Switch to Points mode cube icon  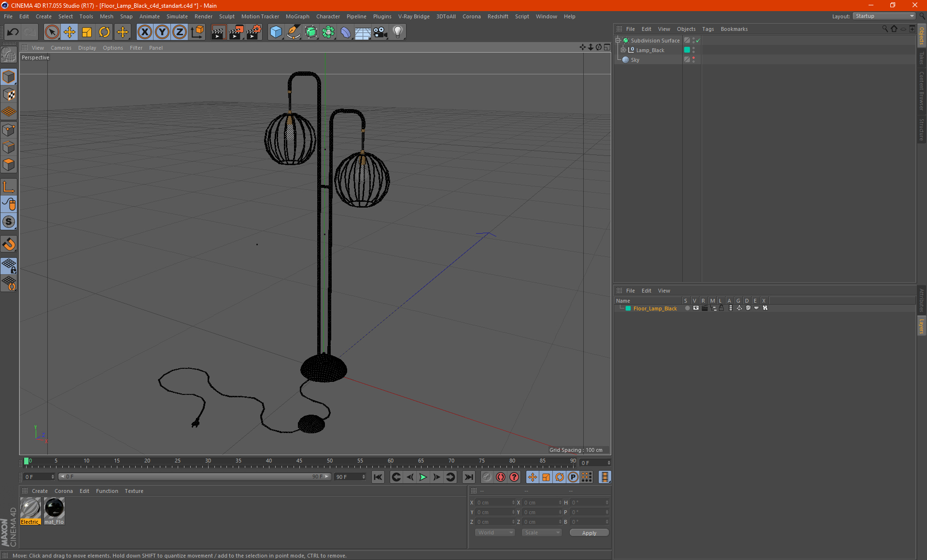9,130
